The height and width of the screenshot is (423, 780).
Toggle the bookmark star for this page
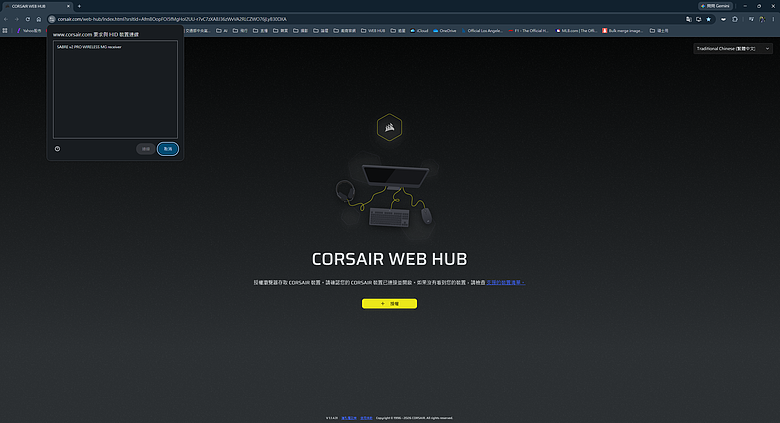[708, 19]
